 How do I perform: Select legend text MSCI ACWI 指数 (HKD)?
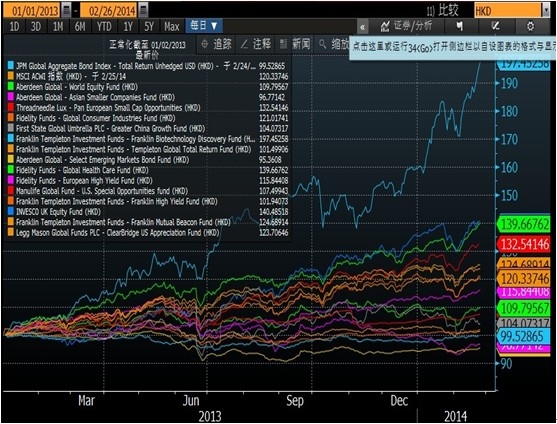(x=49, y=76)
